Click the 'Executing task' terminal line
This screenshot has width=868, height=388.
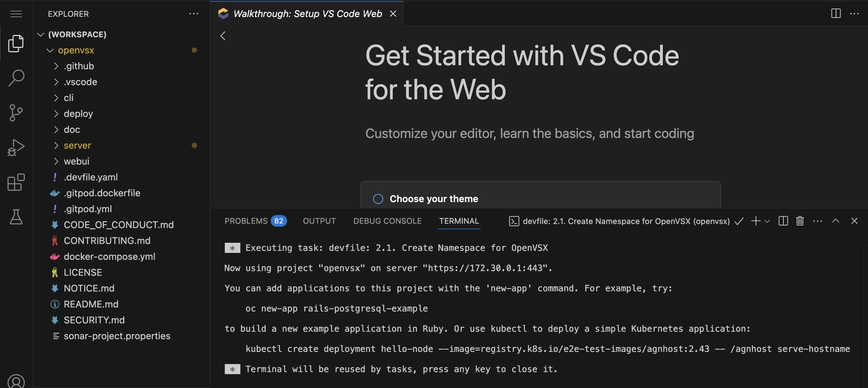click(386, 248)
